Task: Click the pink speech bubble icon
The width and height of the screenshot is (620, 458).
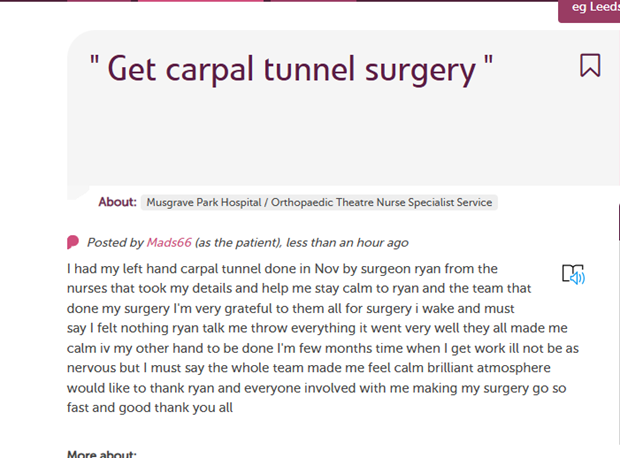Action: (73, 242)
